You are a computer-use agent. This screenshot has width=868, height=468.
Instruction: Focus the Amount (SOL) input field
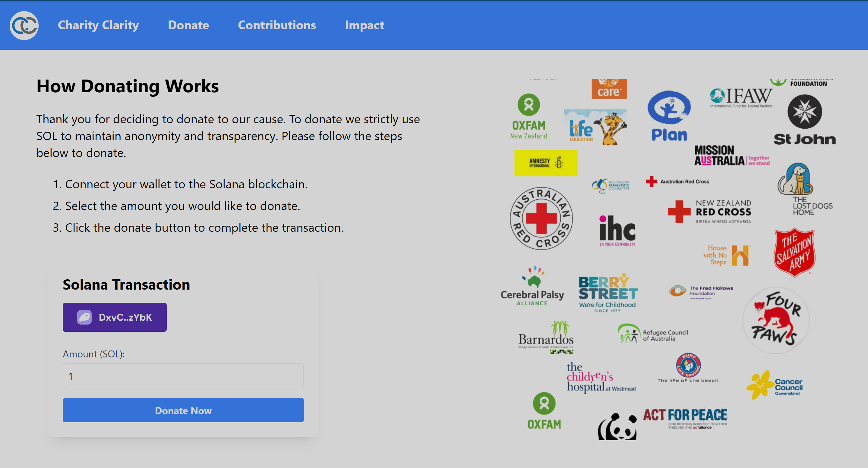tap(183, 376)
